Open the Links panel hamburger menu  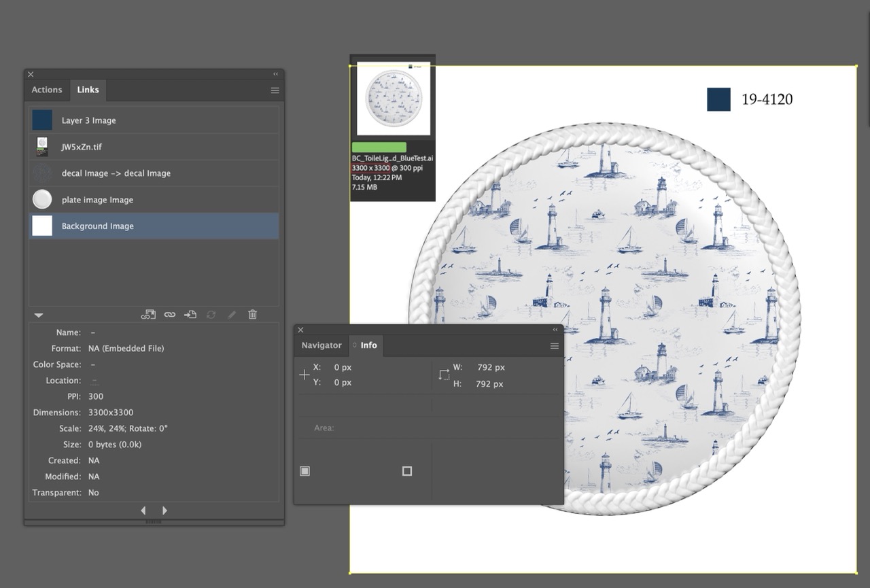coord(275,90)
